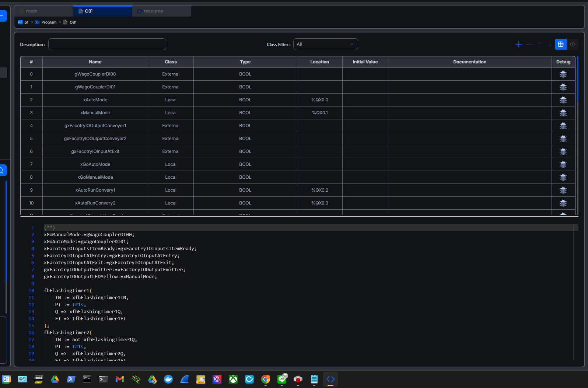The image size is (588, 388).
Task: Click the Type column header
Action: 245,62
